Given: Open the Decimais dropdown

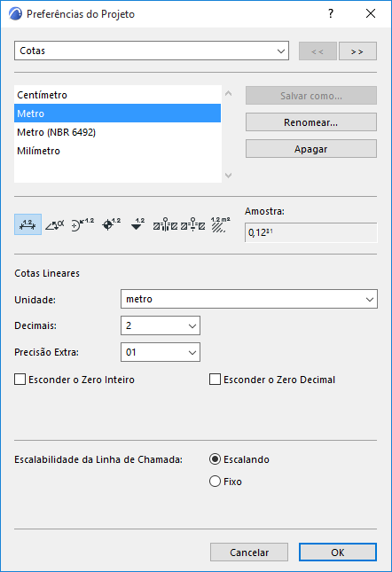Looking at the screenshot, I should point(161,325).
